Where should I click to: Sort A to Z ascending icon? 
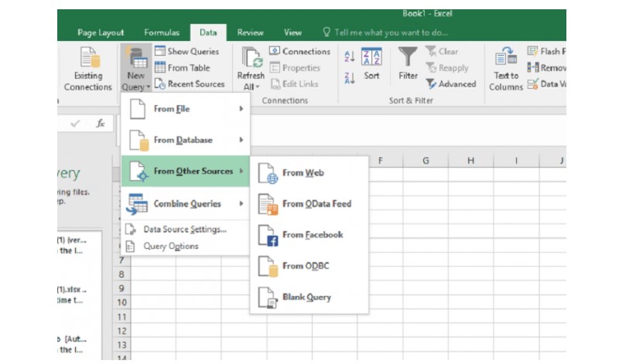[350, 56]
